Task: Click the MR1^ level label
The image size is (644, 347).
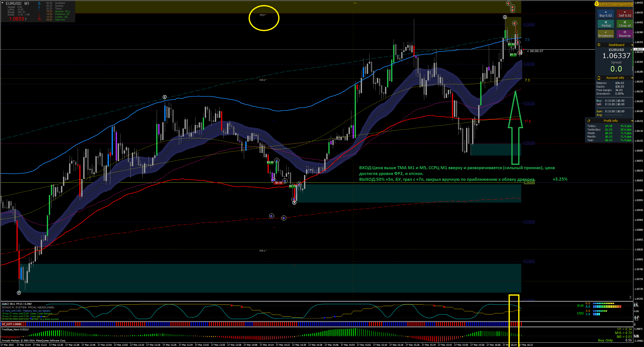Action: click(x=263, y=251)
